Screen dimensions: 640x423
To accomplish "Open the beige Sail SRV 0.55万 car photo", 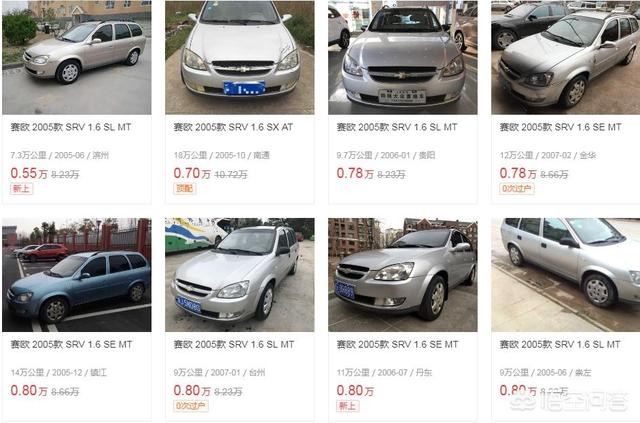I will 77,57.
